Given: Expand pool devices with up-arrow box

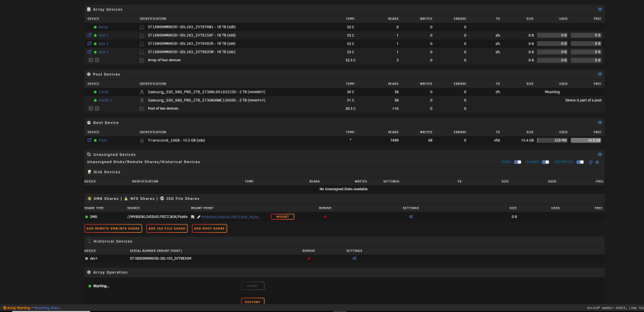Looking at the screenshot, I should [x=97, y=108].
